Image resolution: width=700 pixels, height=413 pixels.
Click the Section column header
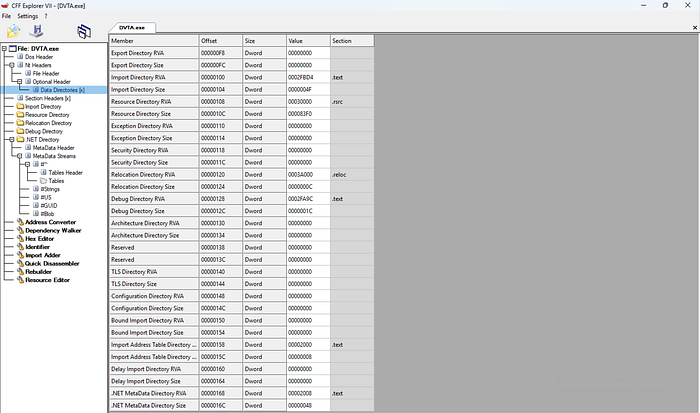(x=352, y=41)
